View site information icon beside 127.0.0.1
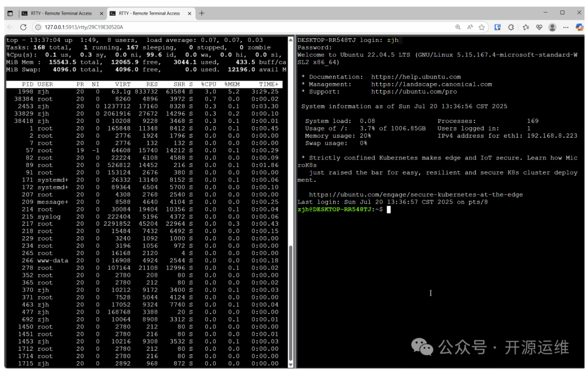This screenshot has height=371, width=588. [x=38, y=27]
